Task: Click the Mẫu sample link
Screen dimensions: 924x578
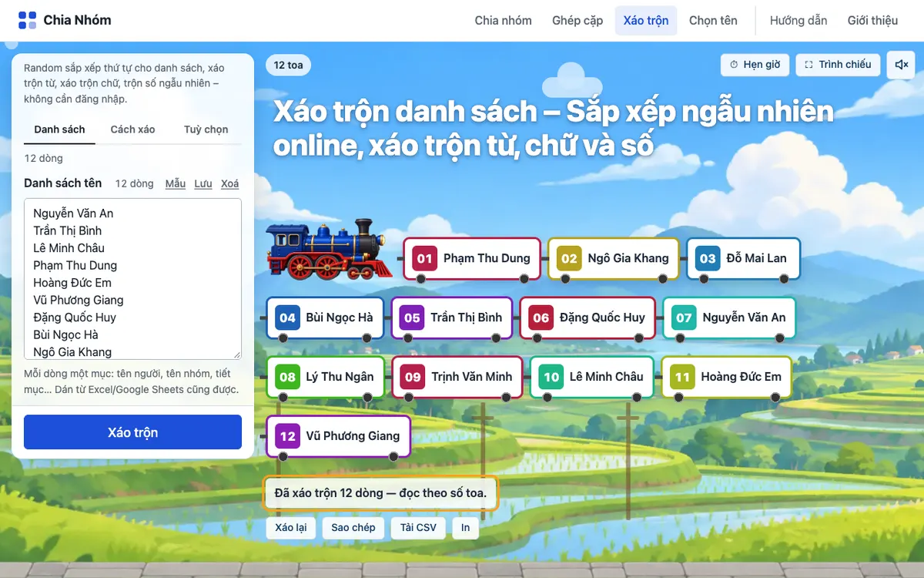Action: (x=176, y=183)
